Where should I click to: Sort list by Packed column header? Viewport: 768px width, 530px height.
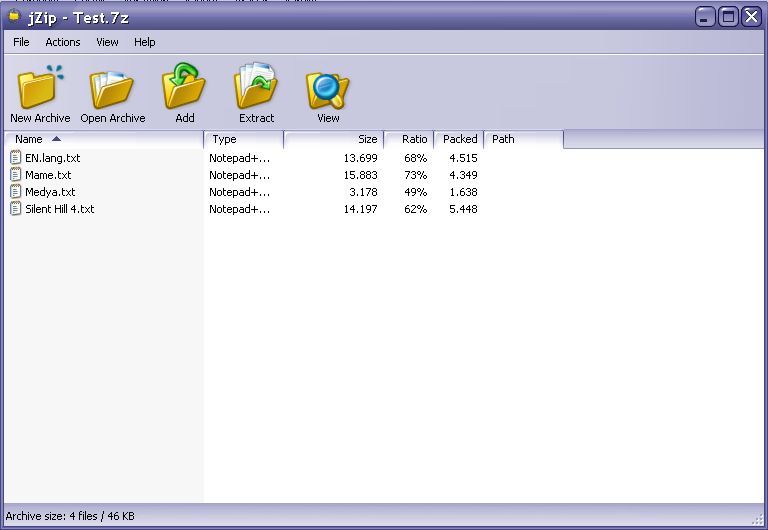click(x=459, y=140)
